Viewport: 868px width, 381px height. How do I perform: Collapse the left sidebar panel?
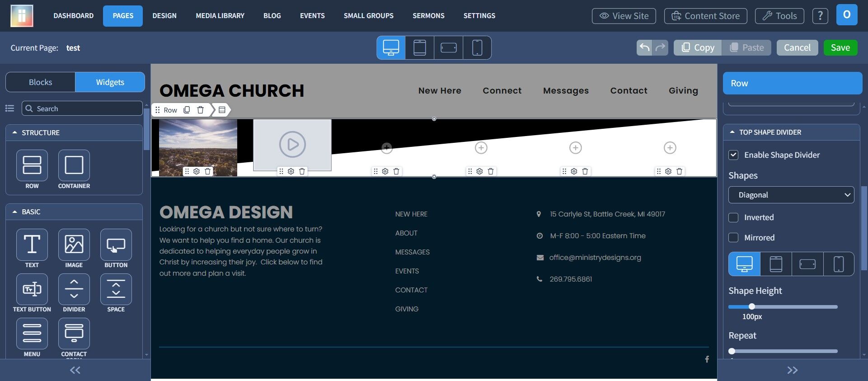75,370
